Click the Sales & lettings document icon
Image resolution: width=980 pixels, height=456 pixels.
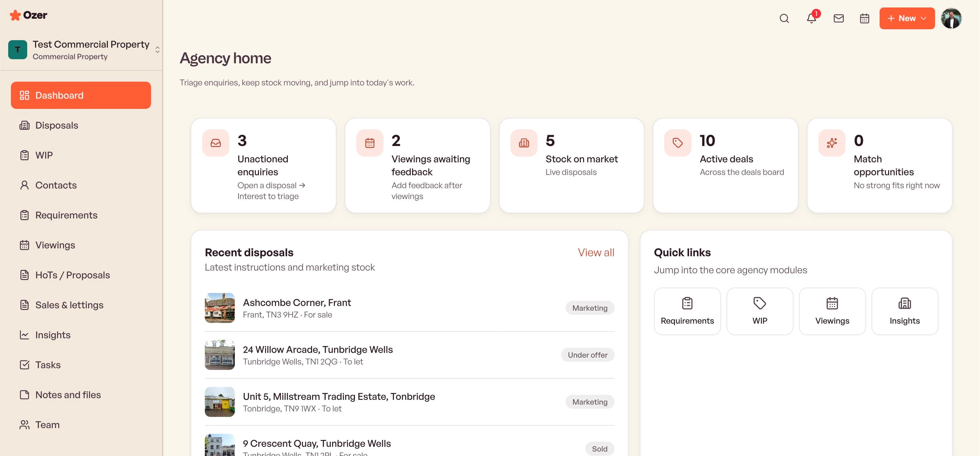tap(24, 305)
